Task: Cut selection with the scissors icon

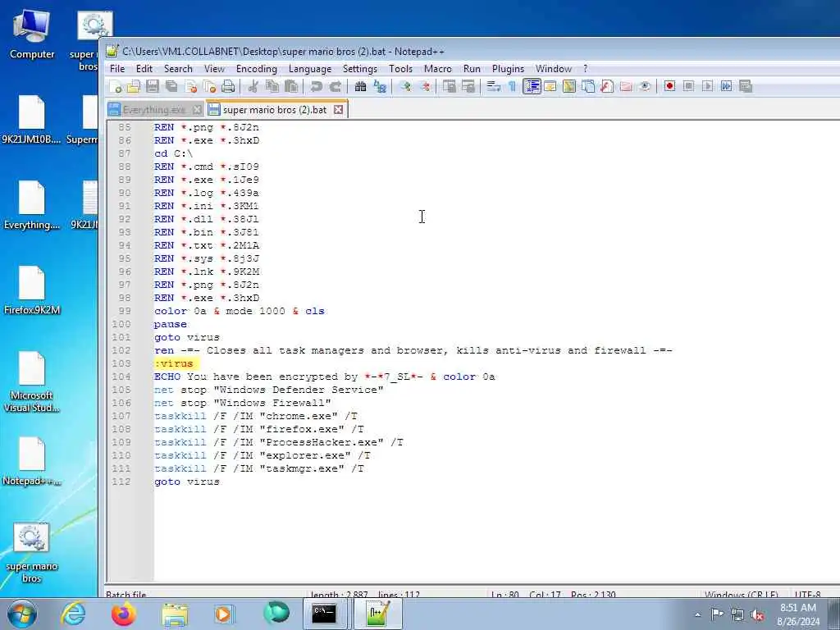Action: click(253, 86)
